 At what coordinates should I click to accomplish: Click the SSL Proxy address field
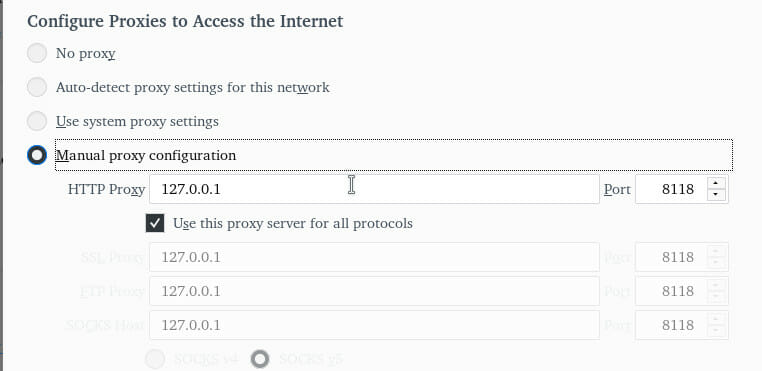(x=374, y=257)
